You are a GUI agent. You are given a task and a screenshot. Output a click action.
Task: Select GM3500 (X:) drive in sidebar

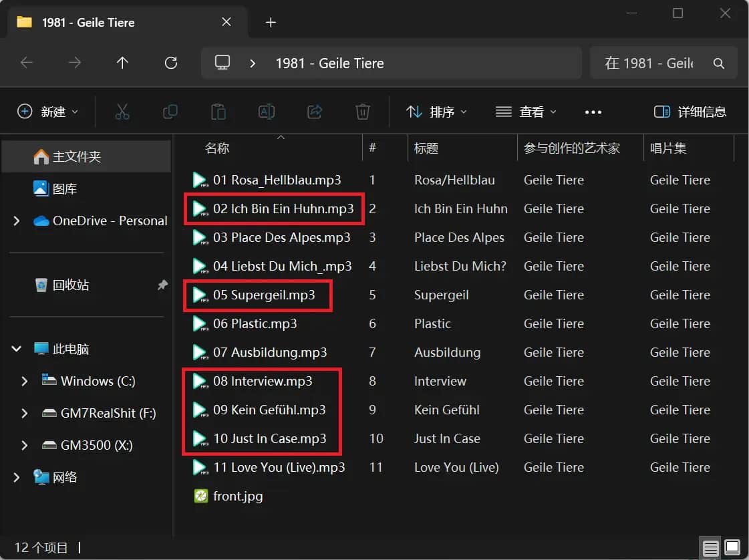coord(86,445)
